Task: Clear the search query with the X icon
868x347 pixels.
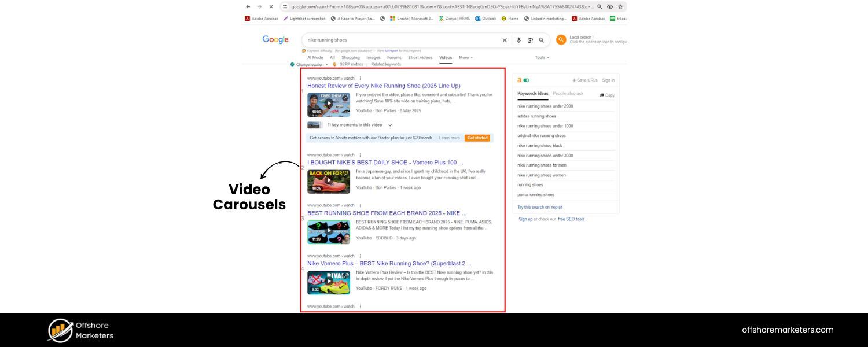Action: point(504,40)
